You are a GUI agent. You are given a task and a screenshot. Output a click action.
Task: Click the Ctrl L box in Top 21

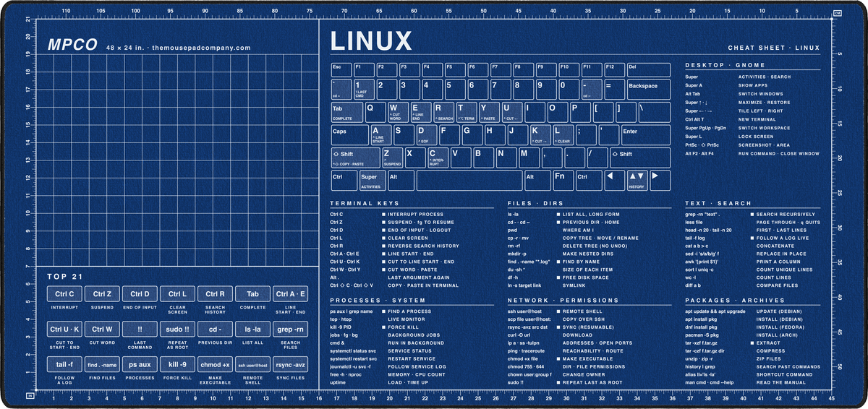tap(178, 293)
